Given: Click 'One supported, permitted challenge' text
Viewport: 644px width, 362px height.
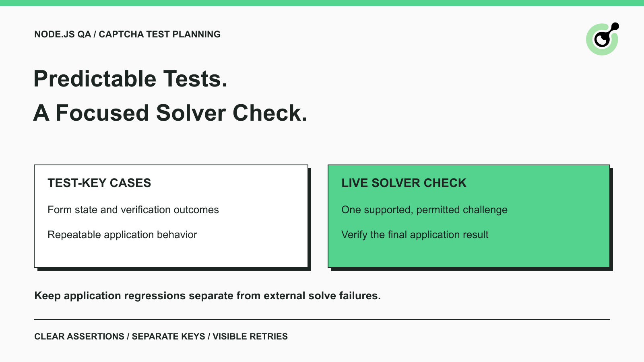Looking at the screenshot, I should [424, 210].
